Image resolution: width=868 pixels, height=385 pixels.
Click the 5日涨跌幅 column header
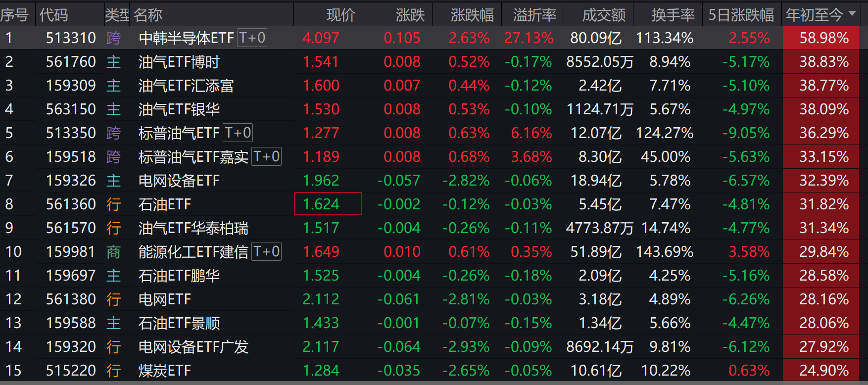tap(740, 14)
